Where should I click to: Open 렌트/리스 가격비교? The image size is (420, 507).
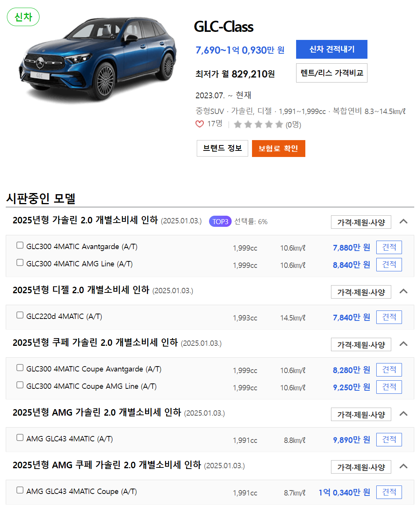point(332,73)
